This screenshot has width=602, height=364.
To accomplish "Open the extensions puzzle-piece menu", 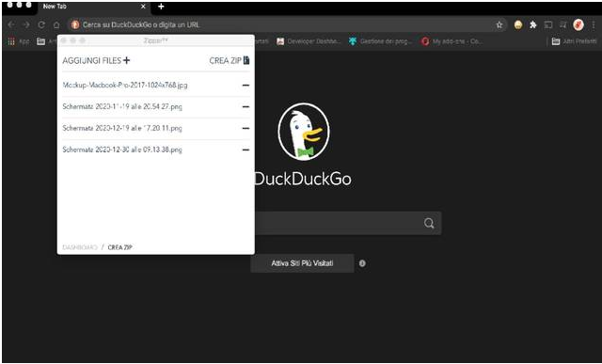I will tap(533, 25).
